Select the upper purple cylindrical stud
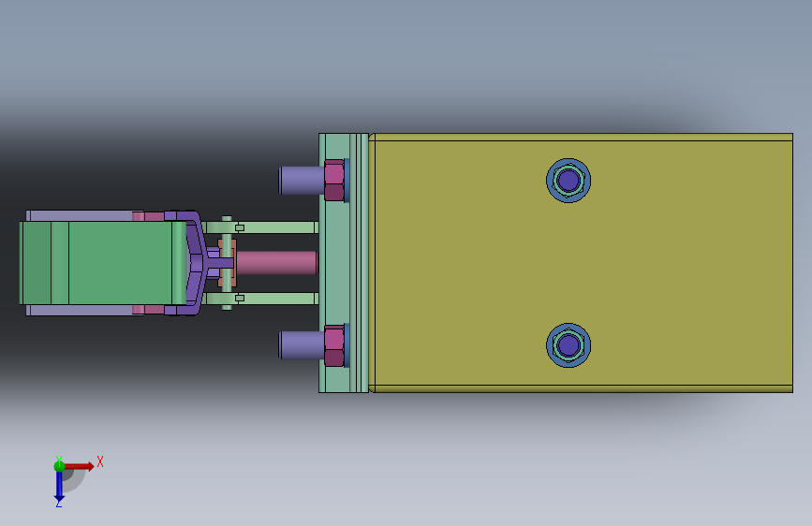The width and height of the screenshot is (812, 526). coord(302,180)
